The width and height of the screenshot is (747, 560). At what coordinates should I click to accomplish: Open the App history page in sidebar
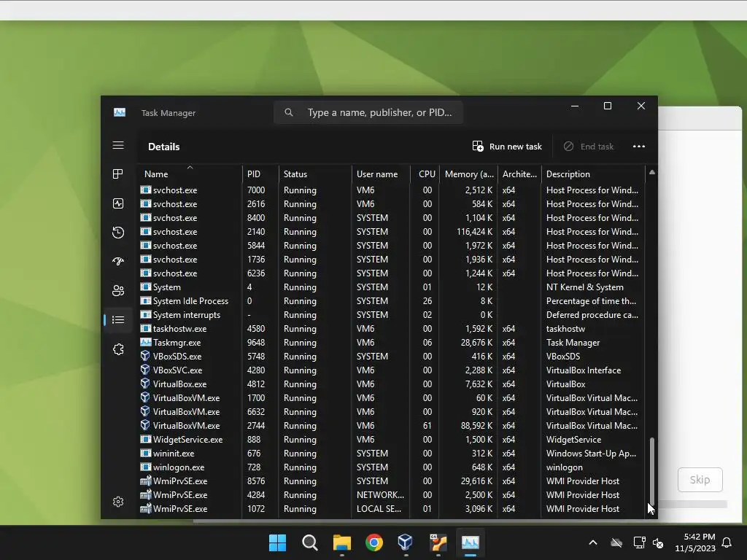coord(118,233)
